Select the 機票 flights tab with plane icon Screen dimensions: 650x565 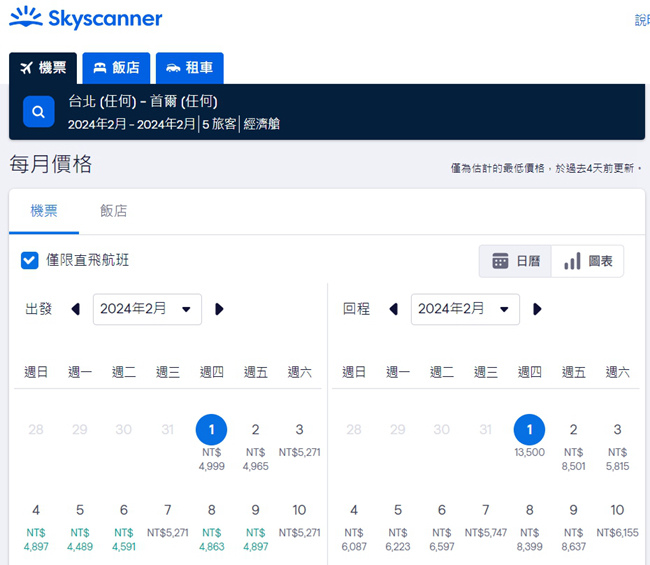(43, 68)
